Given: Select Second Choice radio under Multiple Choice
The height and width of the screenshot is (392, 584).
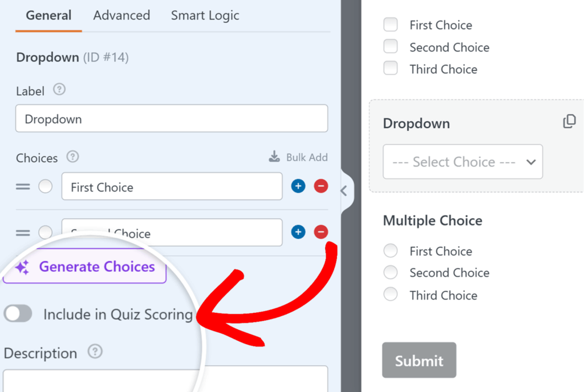Looking at the screenshot, I should (x=391, y=273).
